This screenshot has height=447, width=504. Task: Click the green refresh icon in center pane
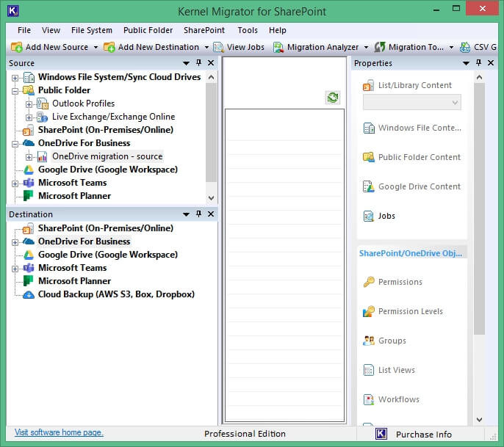coord(333,98)
